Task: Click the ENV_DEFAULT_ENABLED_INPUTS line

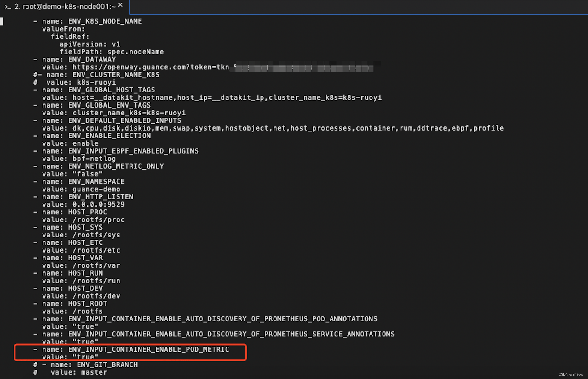Action: point(107,120)
